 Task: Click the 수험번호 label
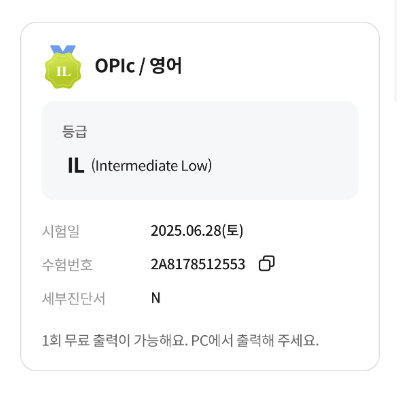point(67,264)
